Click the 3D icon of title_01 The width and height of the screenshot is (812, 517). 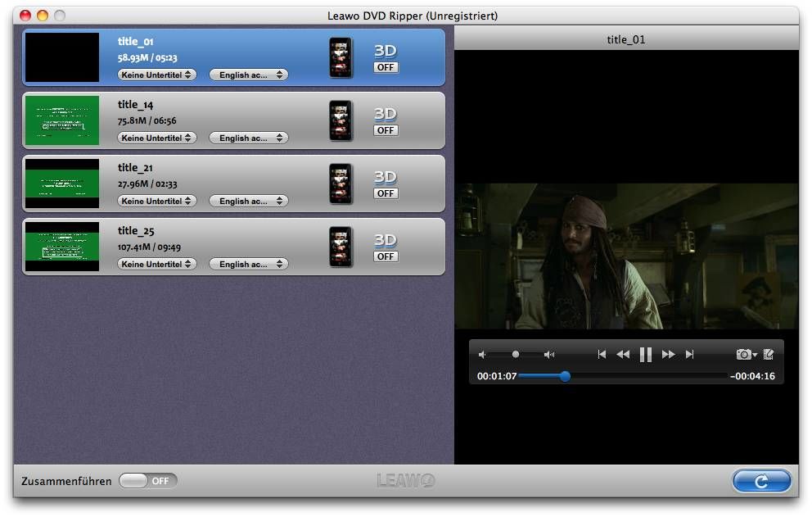(x=386, y=51)
